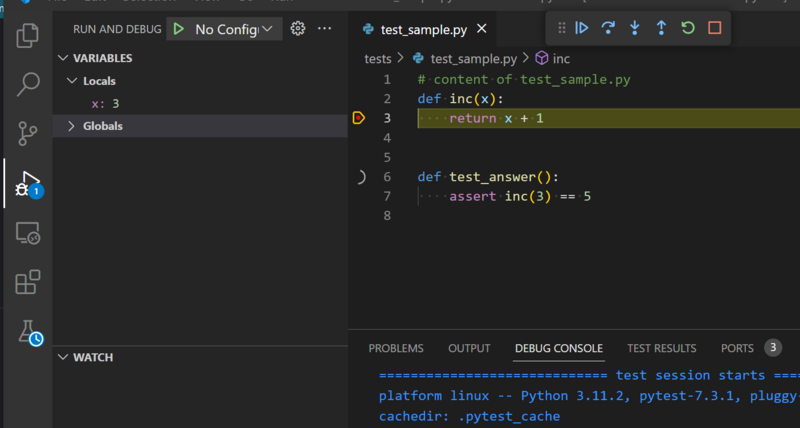Click the 'def test_answer():' code line
Viewport: 800px width, 428px height.
[x=488, y=177]
